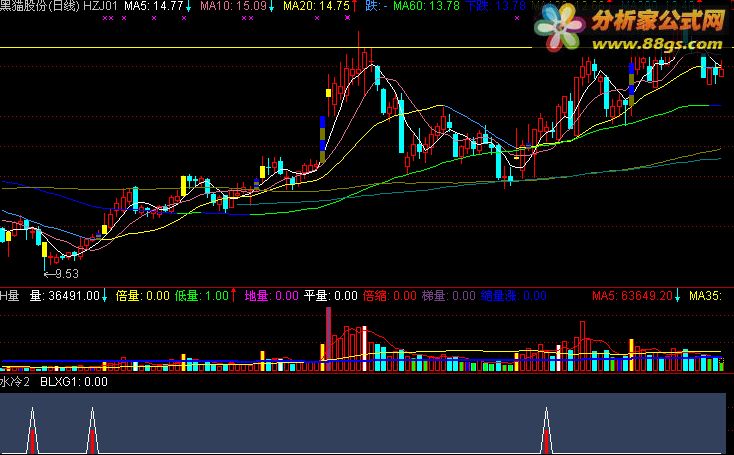Image resolution: width=734 pixels, height=455 pixels.
Task: Click the magenta 地量: 0.00 label
Action: [x=272, y=295]
